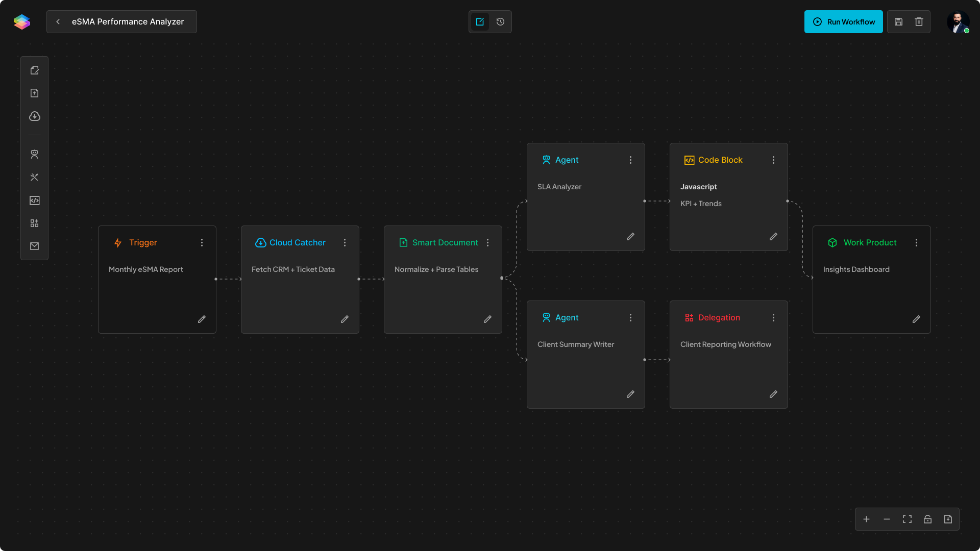This screenshot has height=551, width=980.
Task: Delete workflow with the trash icon
Action: 919,22
